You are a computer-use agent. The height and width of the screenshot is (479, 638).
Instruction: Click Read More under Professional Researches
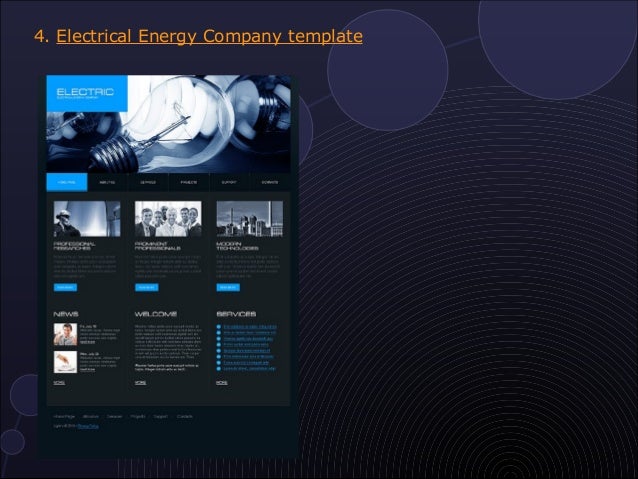[65, 287]
